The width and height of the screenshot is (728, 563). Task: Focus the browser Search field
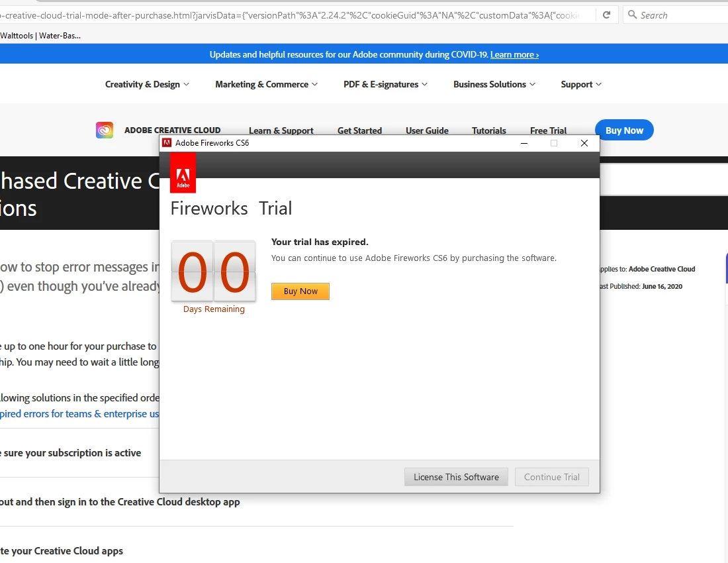click(x=676, y=15)
